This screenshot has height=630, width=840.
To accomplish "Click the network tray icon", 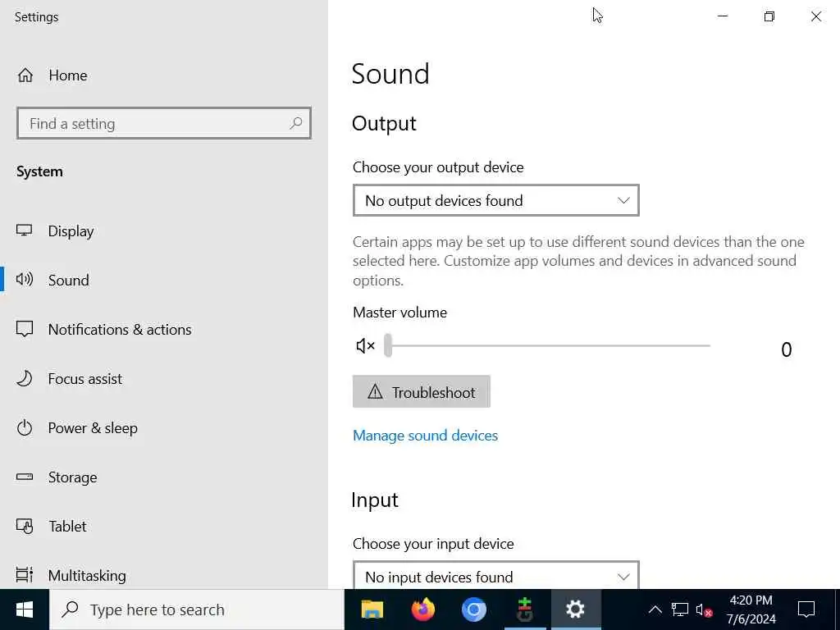I will point(680,609).
